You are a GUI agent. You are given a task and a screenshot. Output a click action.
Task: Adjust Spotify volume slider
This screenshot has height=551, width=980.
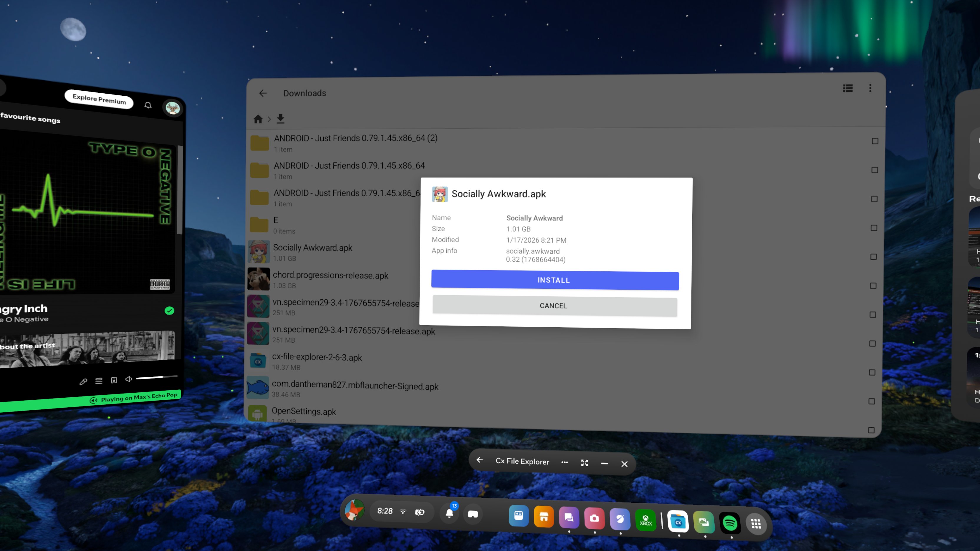pos(156,377)
